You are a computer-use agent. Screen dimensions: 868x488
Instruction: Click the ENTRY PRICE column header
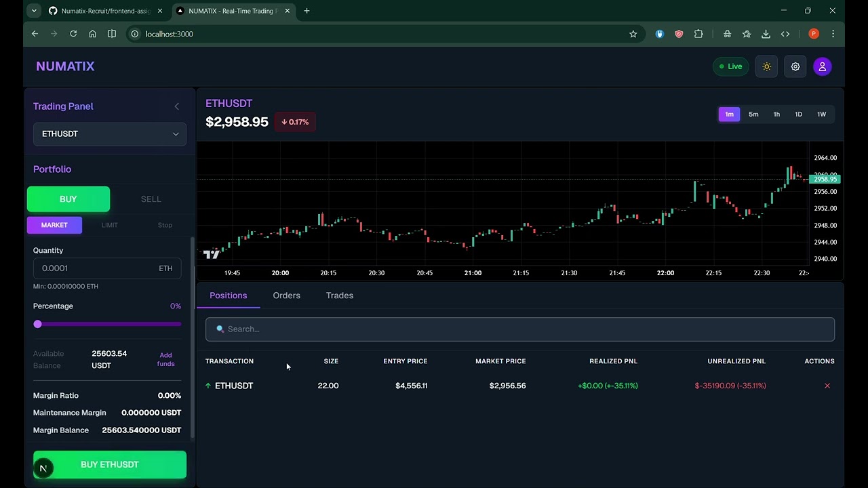pos(406,361)
